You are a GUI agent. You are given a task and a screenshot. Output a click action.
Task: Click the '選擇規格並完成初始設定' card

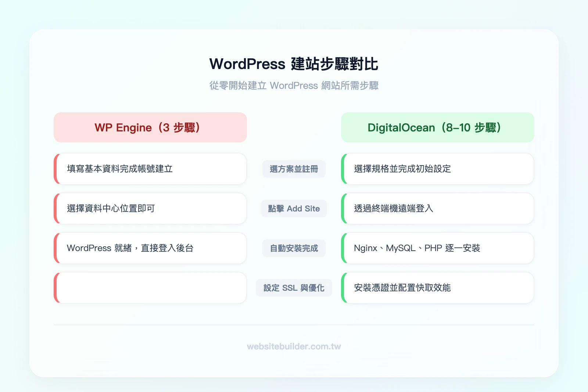437,169
